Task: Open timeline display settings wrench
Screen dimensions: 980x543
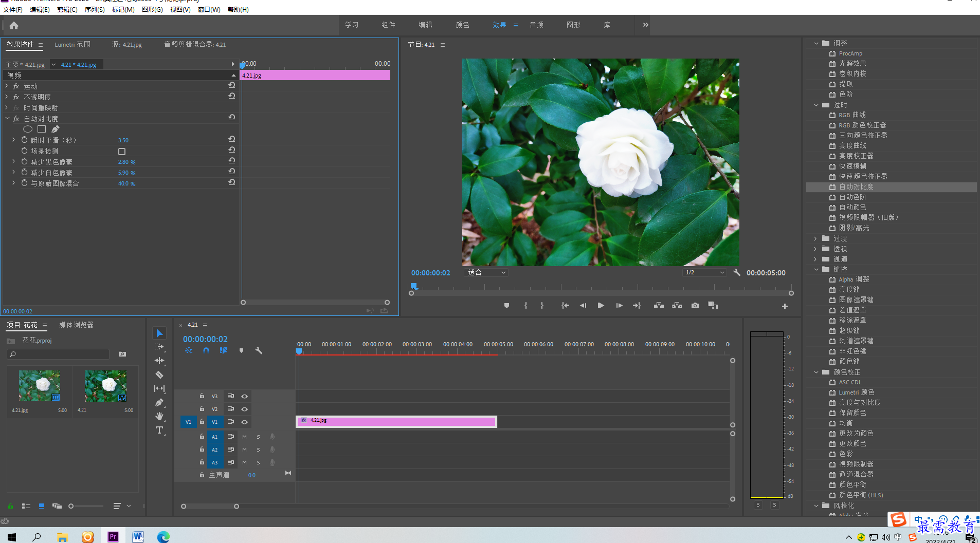Action: (x=259, y=350)
